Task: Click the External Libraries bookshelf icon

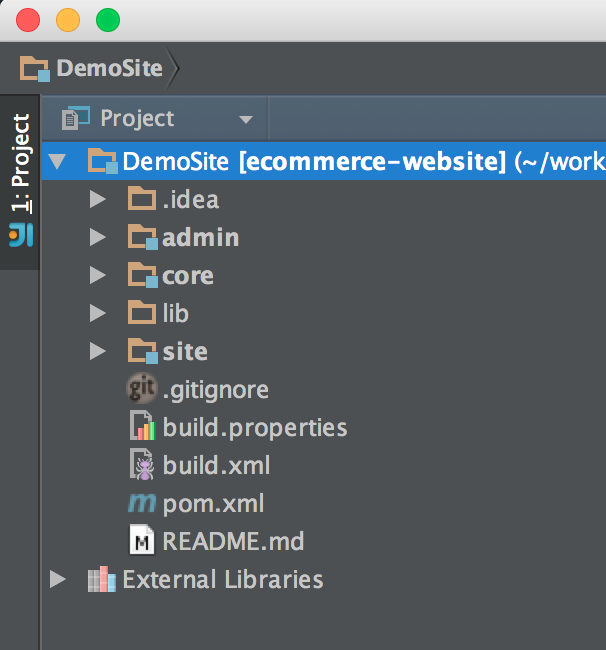Action: point(101,579)
